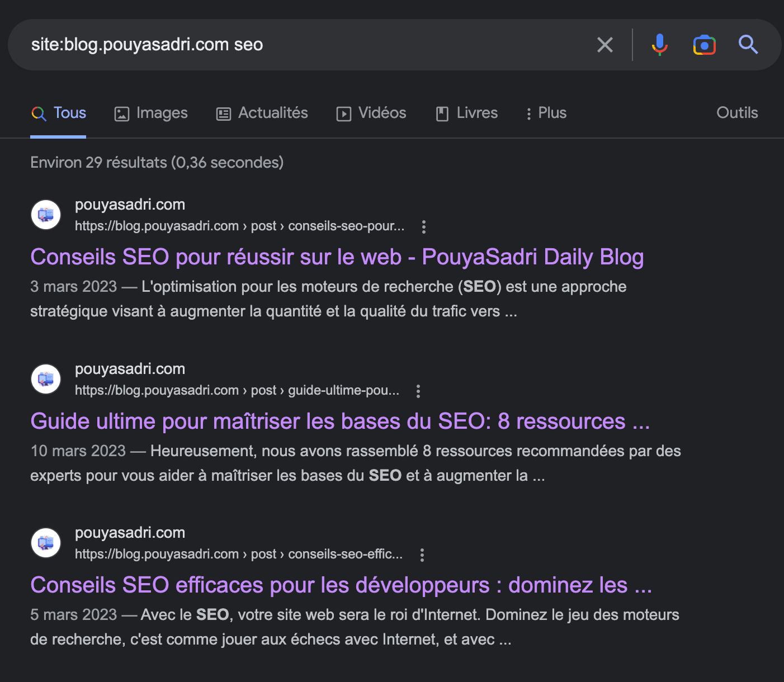
Task: Open the Outils options
Action: [737, 113]
